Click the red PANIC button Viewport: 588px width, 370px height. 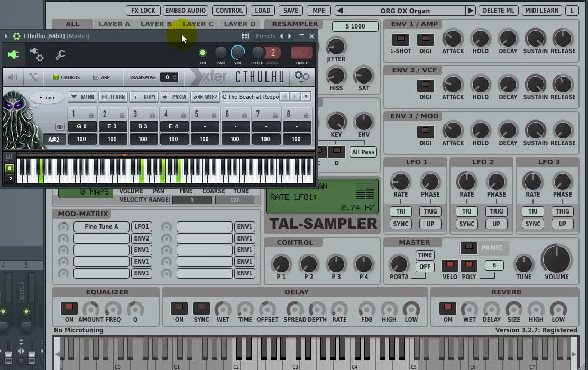468,248
